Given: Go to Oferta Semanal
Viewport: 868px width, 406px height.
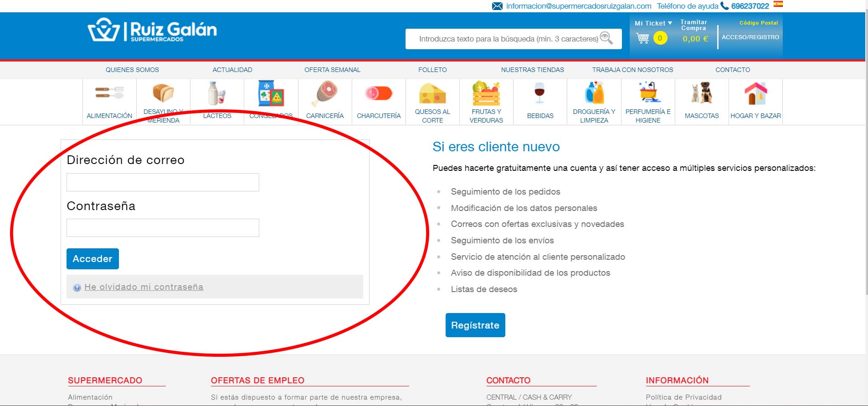Looking at the screenshot, I should point(332,70).
